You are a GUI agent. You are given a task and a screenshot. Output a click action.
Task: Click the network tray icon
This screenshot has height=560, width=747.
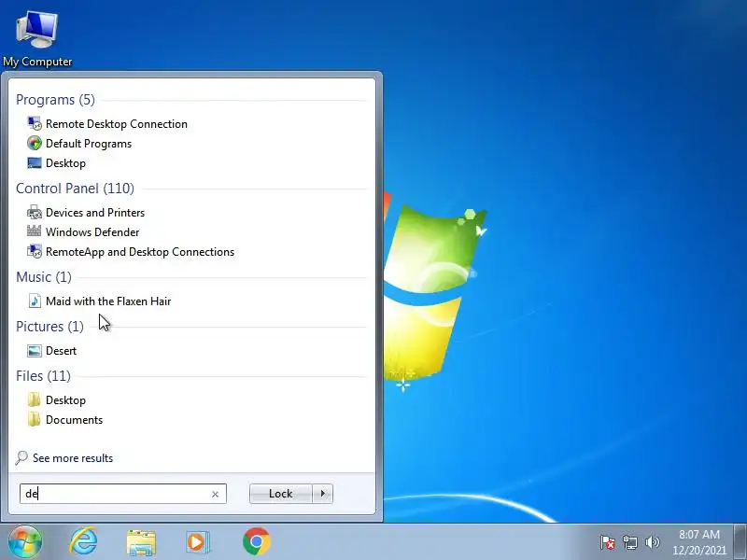[629, 542]
